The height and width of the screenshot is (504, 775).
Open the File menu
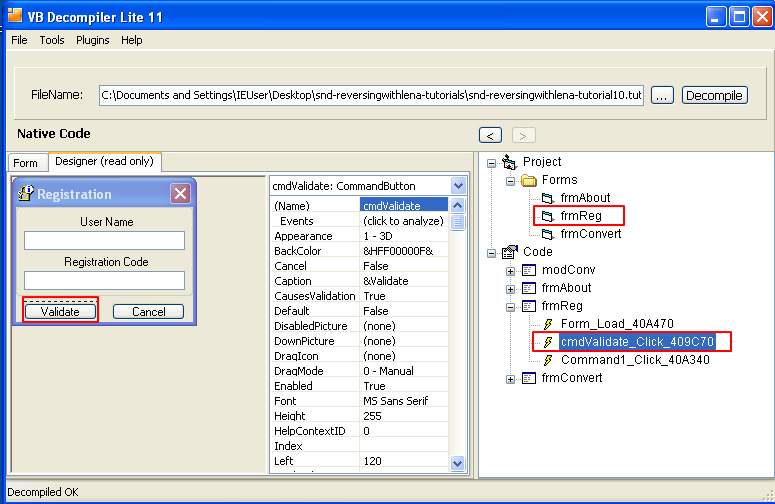(x=19, y=40)
